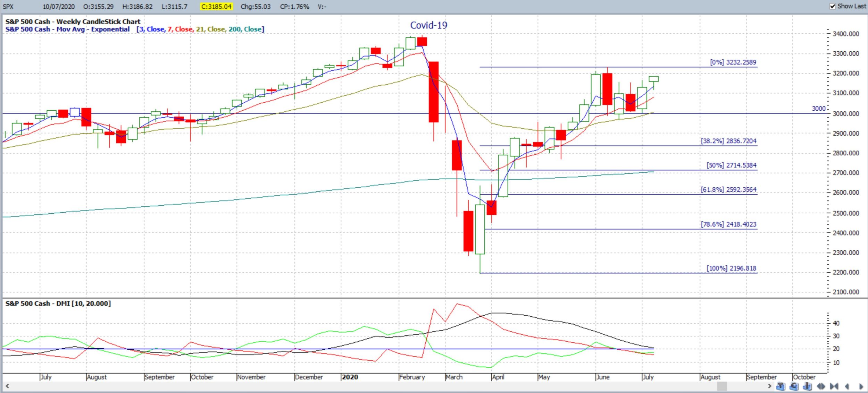Click the scrollbar right arrow
Viewport: 868px width, 393px height.
(770, 386)
